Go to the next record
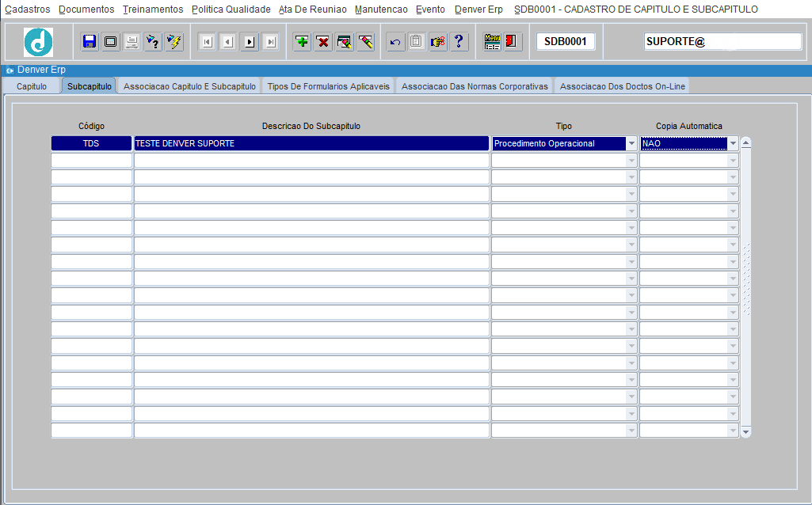The width and height of the screenshot is (812, 505). point(250,41)
